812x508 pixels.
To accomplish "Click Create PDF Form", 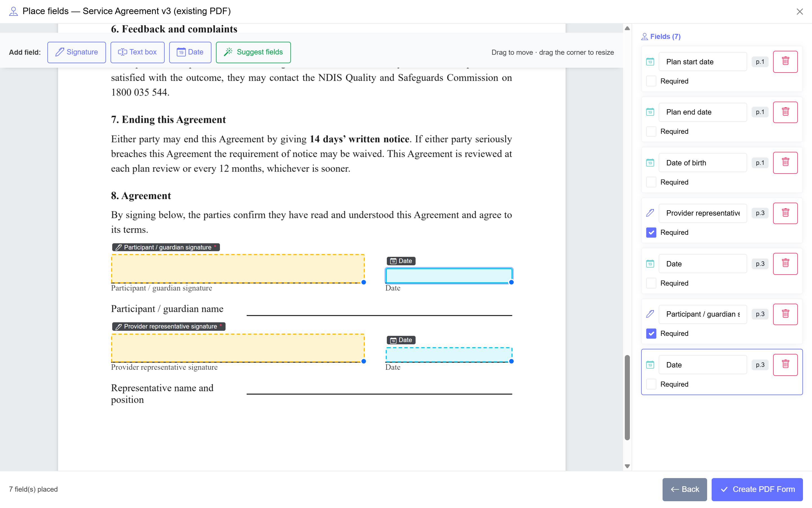I will point(757,489).
